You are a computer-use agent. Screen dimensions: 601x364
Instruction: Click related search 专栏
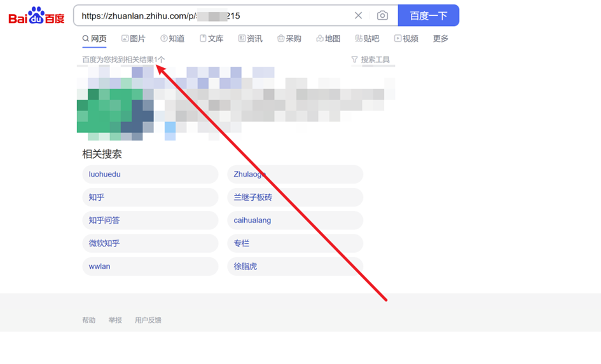point(295,243)
